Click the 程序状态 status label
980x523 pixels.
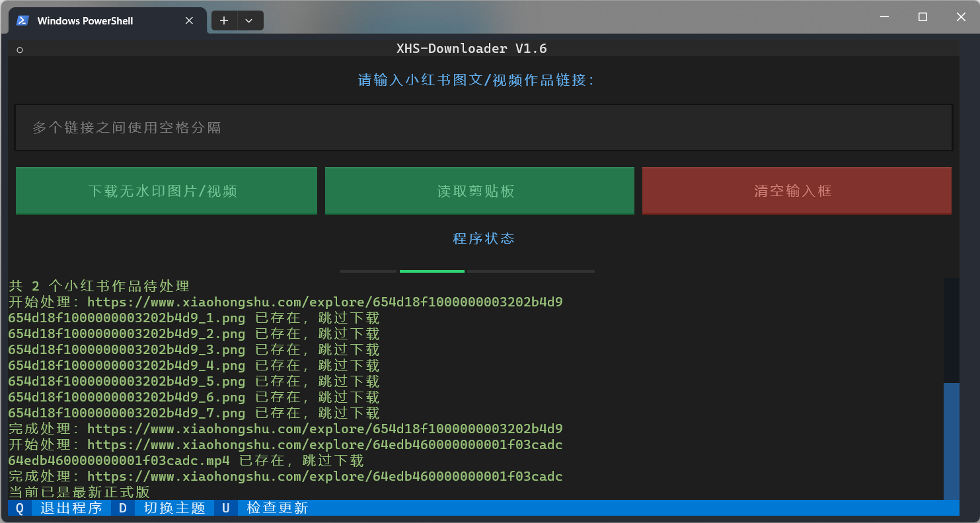[484, 238]
